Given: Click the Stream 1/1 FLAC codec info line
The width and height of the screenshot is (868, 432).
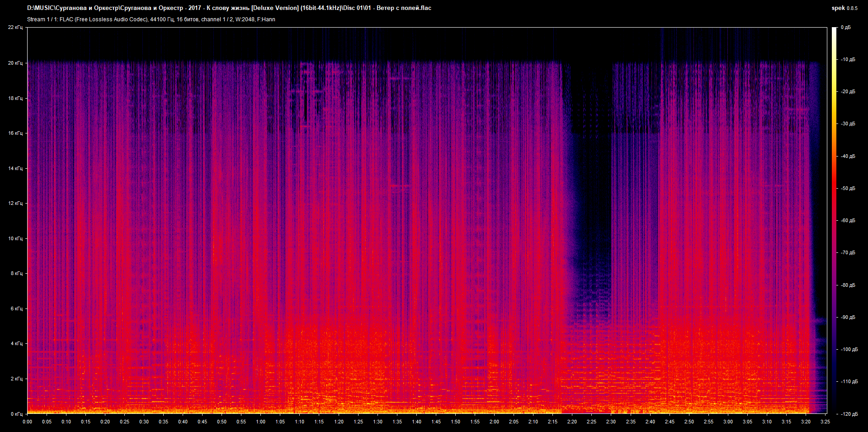Looking at the screenshot, I should [x=151, y=19].
